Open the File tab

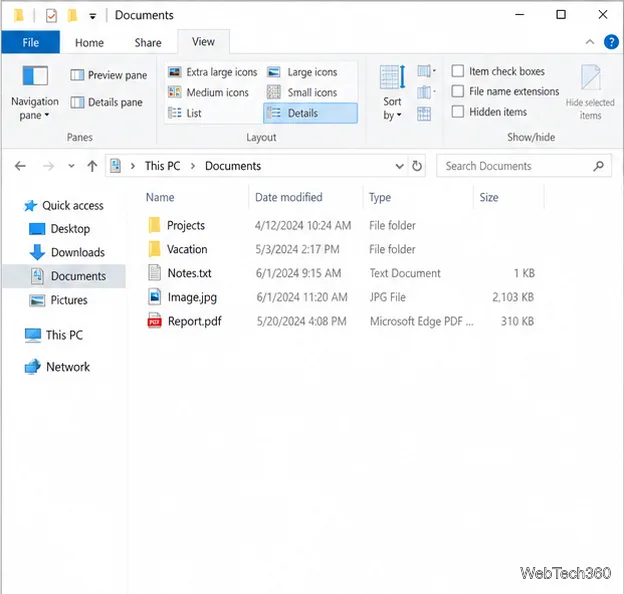click(x=31, y=42)
